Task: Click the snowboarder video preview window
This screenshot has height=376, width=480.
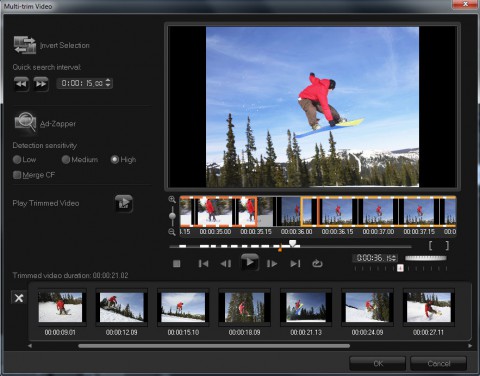Action: point(312,107)
